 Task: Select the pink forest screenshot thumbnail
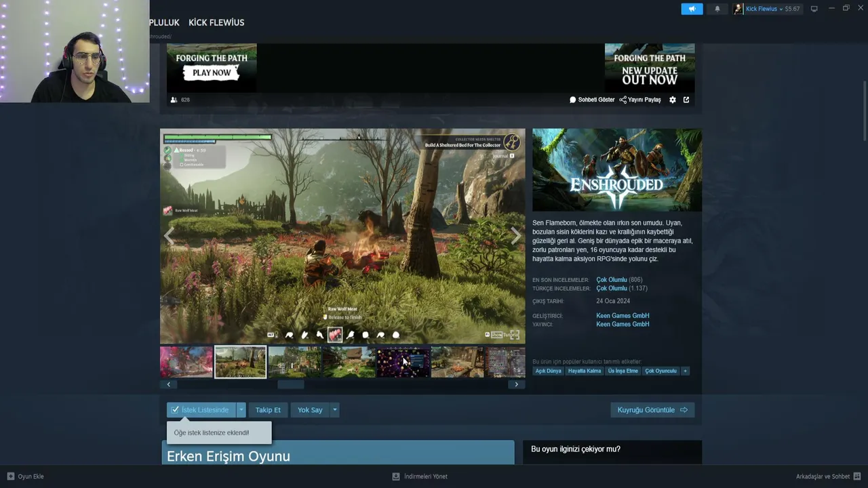point(186,362)
